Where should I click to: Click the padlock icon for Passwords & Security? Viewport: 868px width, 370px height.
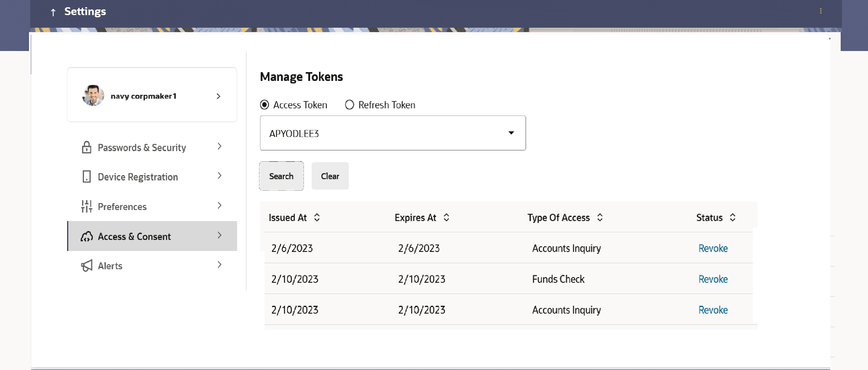[86, 147]
